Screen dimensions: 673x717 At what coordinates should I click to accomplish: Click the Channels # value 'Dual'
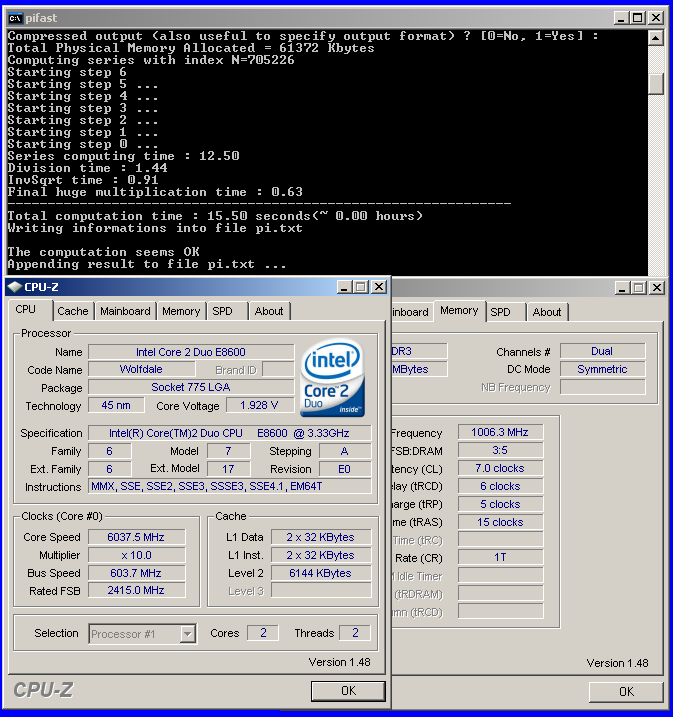click(x=603, y=351)
